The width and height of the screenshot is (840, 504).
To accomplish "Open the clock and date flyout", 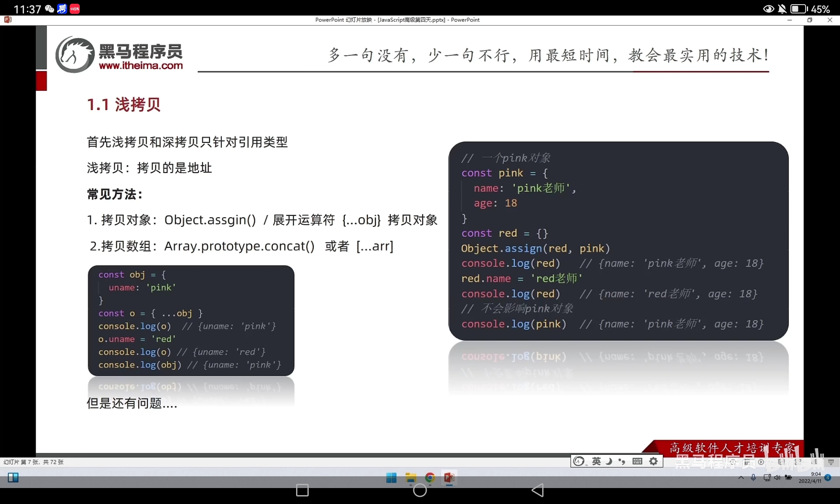I will click(810, 478).
